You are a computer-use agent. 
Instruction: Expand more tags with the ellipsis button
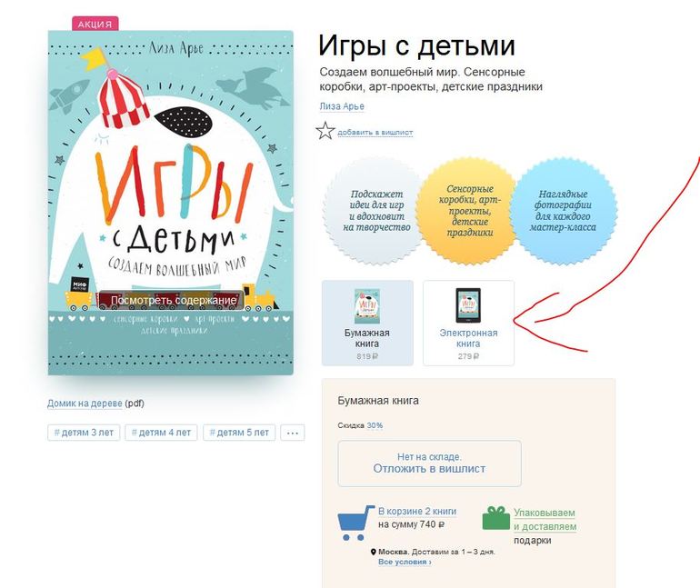[x=293, y=433]
